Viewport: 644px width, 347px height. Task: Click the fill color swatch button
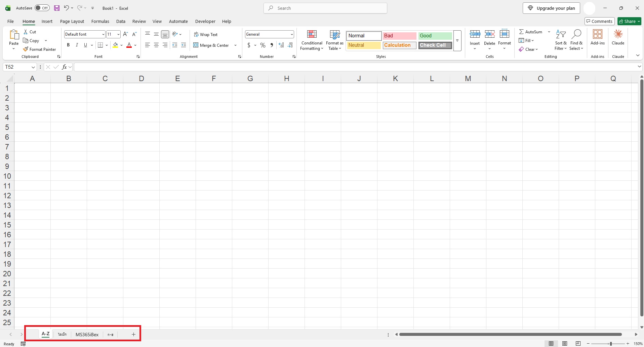point(115,45)
